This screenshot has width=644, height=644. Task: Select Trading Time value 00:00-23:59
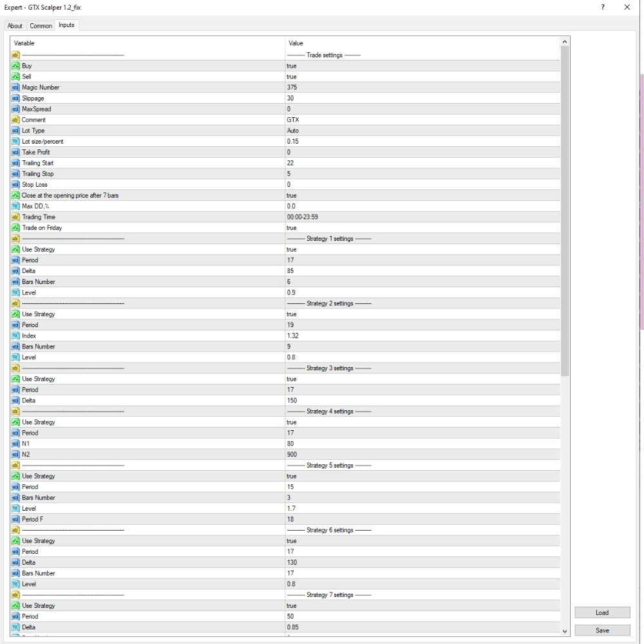point(302,217)
